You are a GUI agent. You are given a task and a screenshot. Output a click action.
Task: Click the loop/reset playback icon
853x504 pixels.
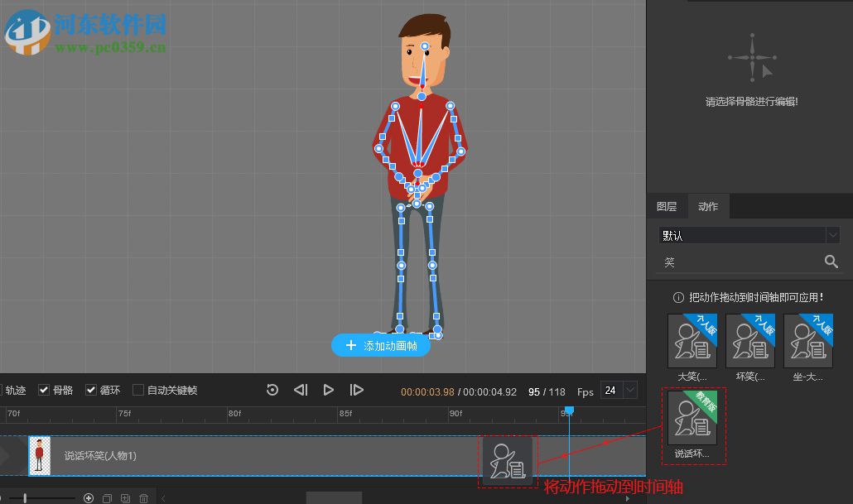(272, 390)
